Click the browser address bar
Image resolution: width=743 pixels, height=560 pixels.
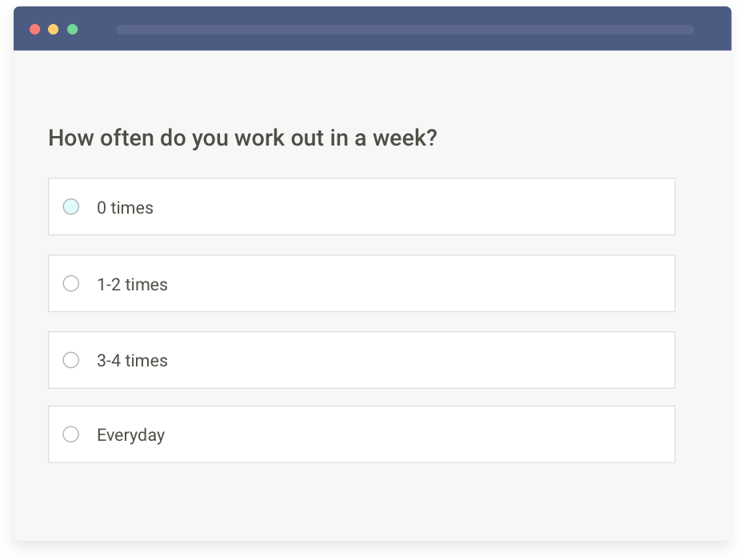click(405, 29)
